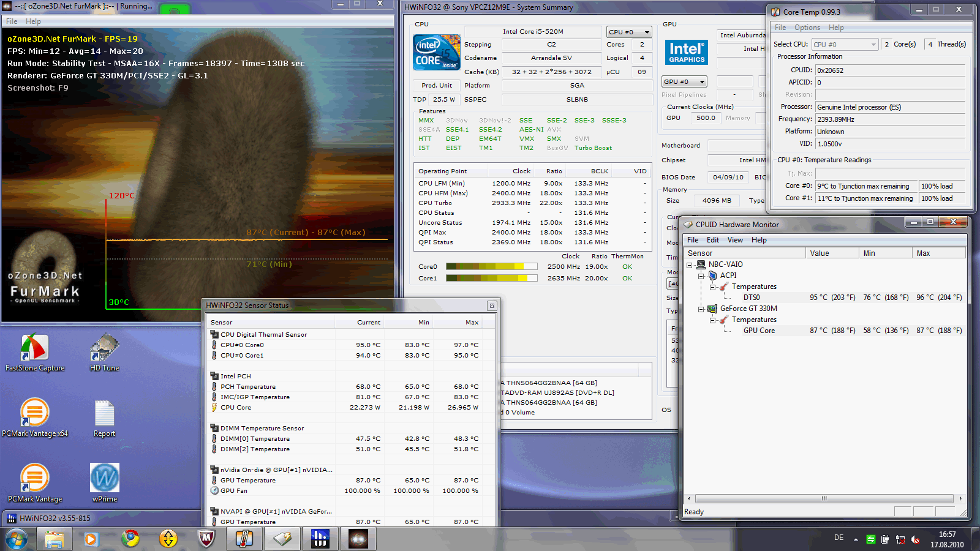The height and width of the screenshot is (551, 980).
Task: Click the Core Temp window title icon
Action: [x=775, y=12]
